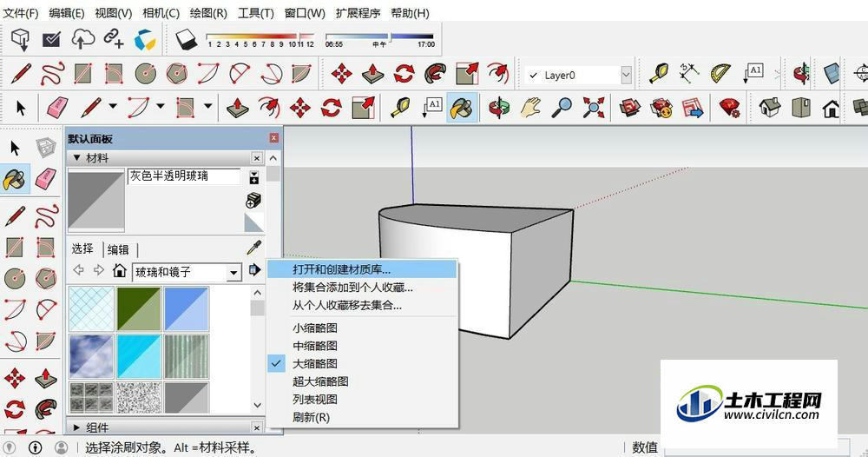Screen dimensions: 868x457
Task: Adjust the shadow date month slider
Action: (x=300, y=37)
